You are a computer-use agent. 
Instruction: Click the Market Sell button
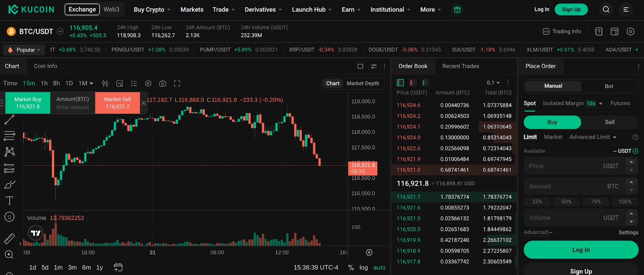click(x=118, y=103)
